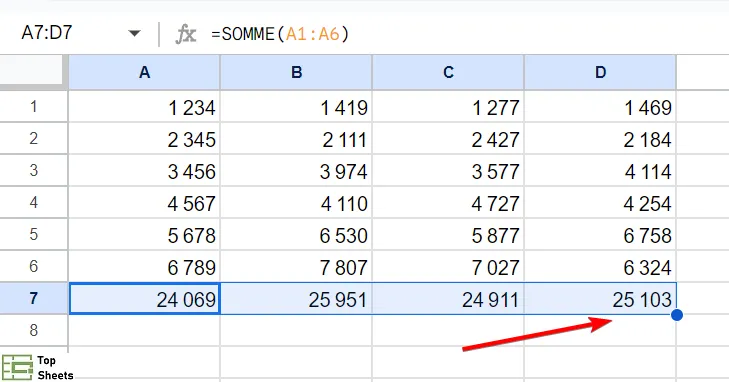Click cell with value 5 877
The image size is (729, 382).
pyautogui.click(x=448, y=235)
